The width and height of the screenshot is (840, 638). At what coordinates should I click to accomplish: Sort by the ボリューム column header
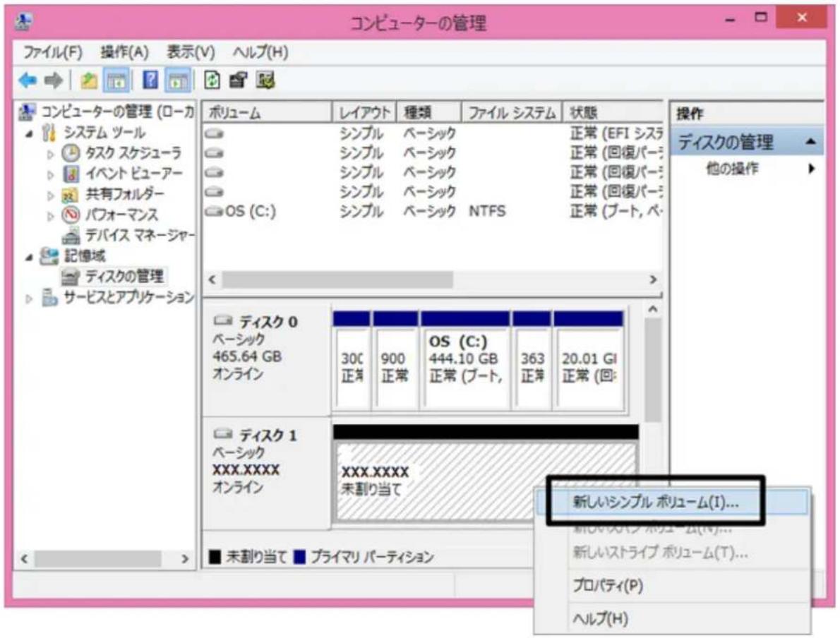coord(268,112)
